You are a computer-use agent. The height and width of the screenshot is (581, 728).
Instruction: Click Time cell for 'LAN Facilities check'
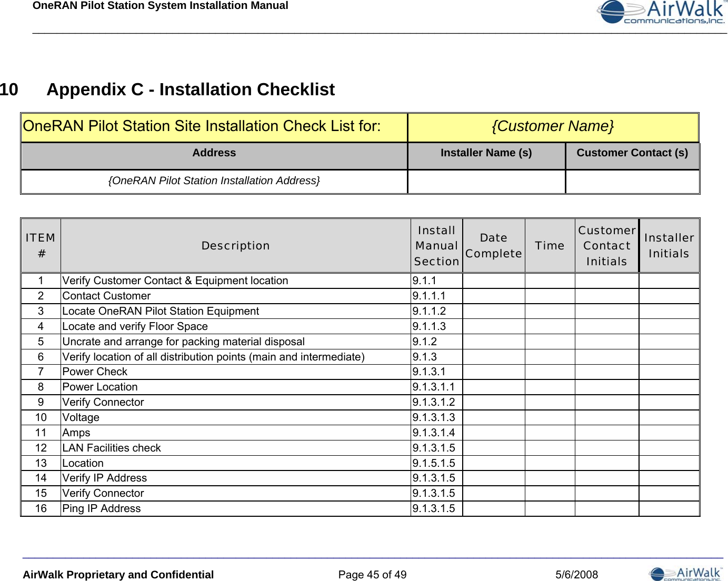point(550,448)
